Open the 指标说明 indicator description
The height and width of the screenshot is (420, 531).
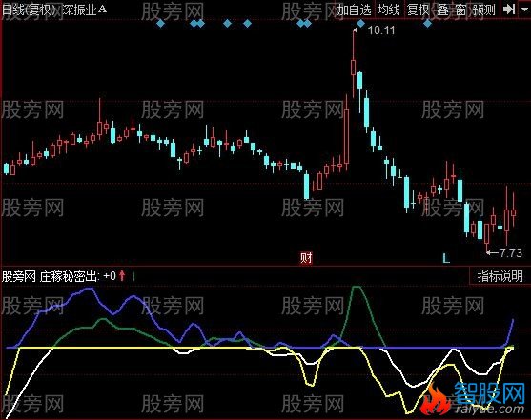point(500,276)
